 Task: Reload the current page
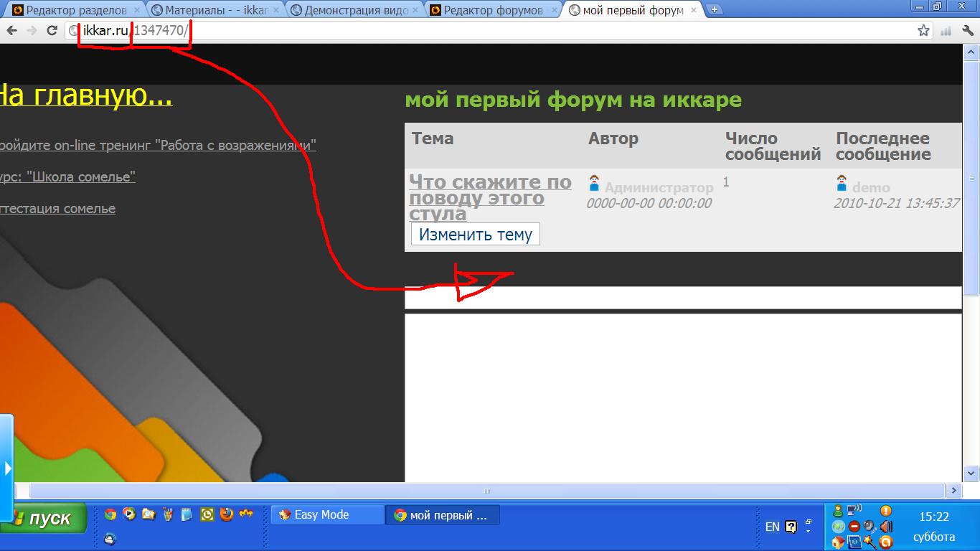[x=52, y=30]
